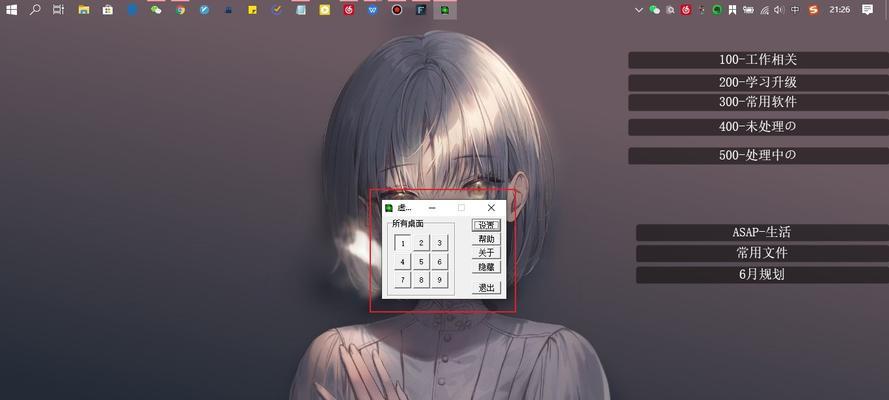Open NetEase Music from taskbar
889x400 pixels.
349,10
